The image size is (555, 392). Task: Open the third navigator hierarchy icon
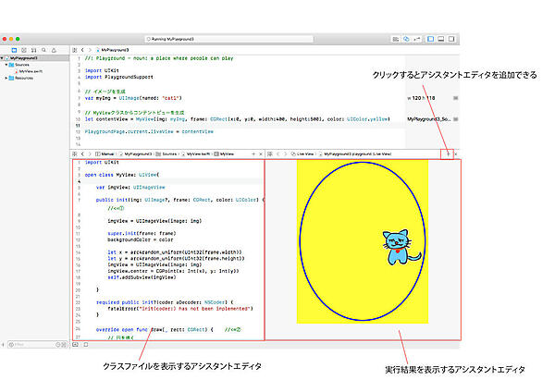34,50
